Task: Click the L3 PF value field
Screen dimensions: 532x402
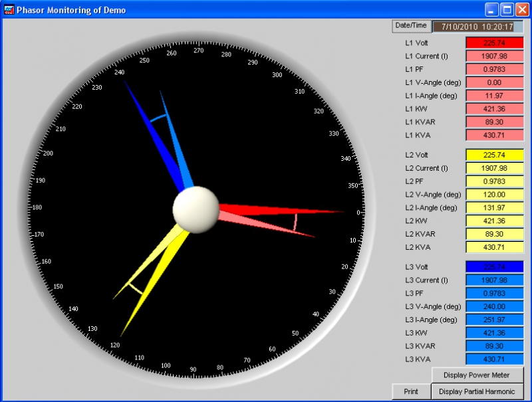Action: 494,294
